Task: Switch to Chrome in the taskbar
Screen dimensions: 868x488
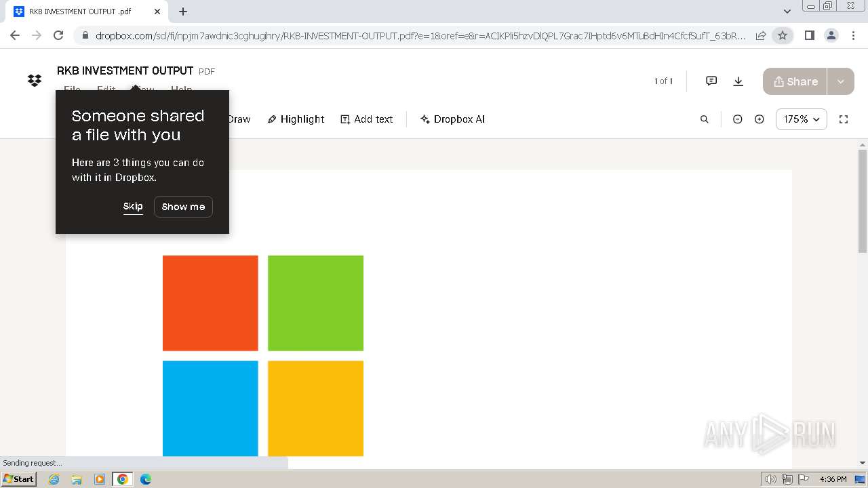Action: pos(123,479)
